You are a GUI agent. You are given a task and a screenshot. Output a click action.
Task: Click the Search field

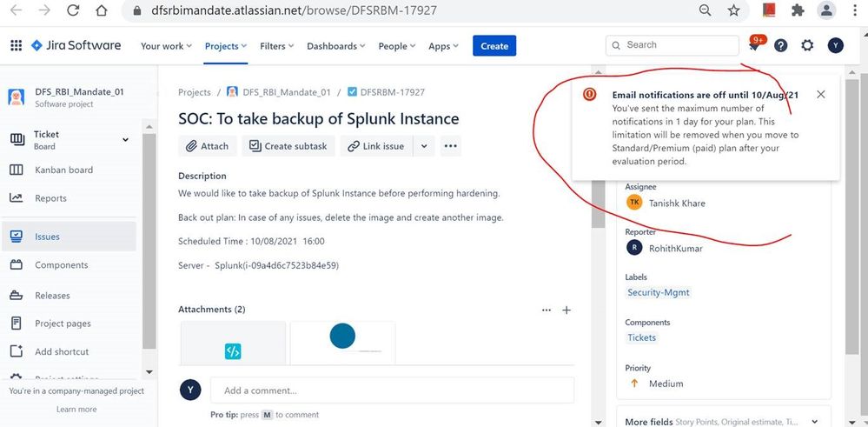tap(673, 45)
